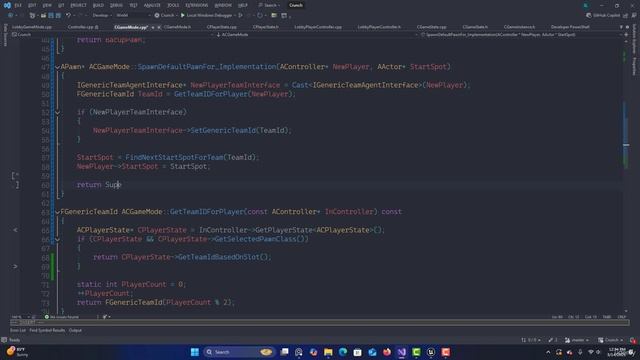Open Task View on taskbar
This screenshot has width=640, height=360.
[x=284, y=352]
